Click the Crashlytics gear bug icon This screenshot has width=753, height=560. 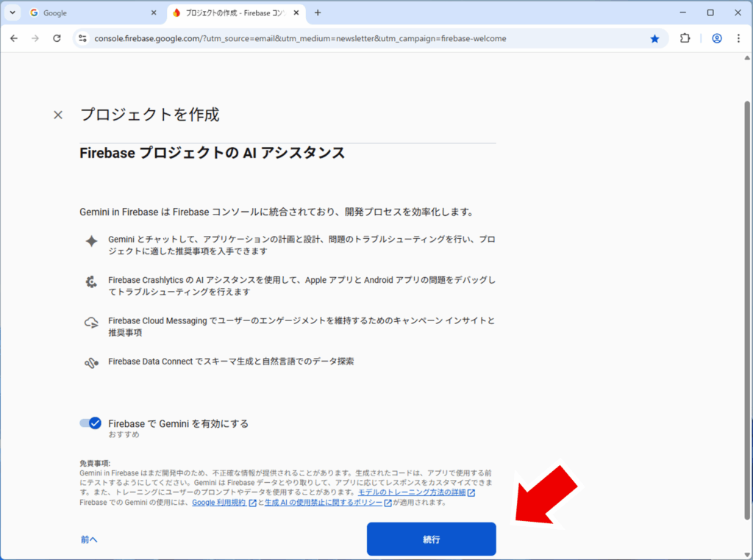click(x=91, y=281)
